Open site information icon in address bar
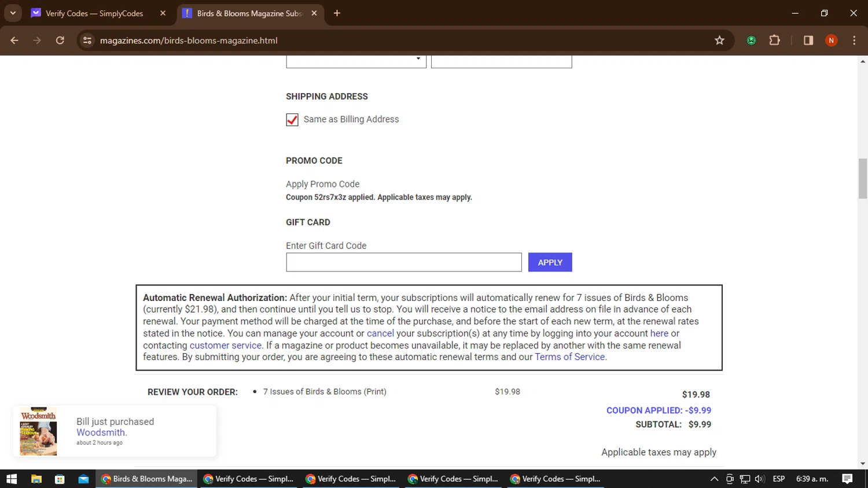The image size is (868, 488). [x=87, y=41]
